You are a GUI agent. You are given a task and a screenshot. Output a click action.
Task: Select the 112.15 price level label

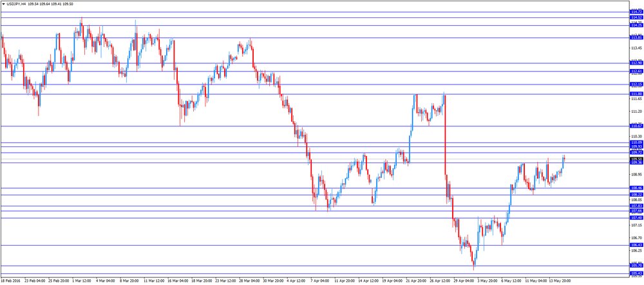click(x=637, y=84)
